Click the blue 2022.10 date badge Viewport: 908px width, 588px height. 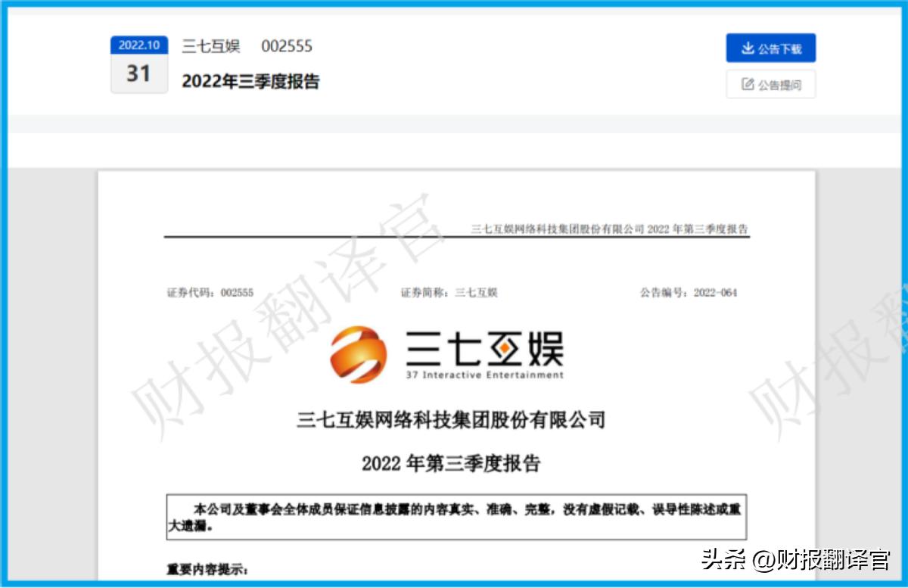click(138, 45)
